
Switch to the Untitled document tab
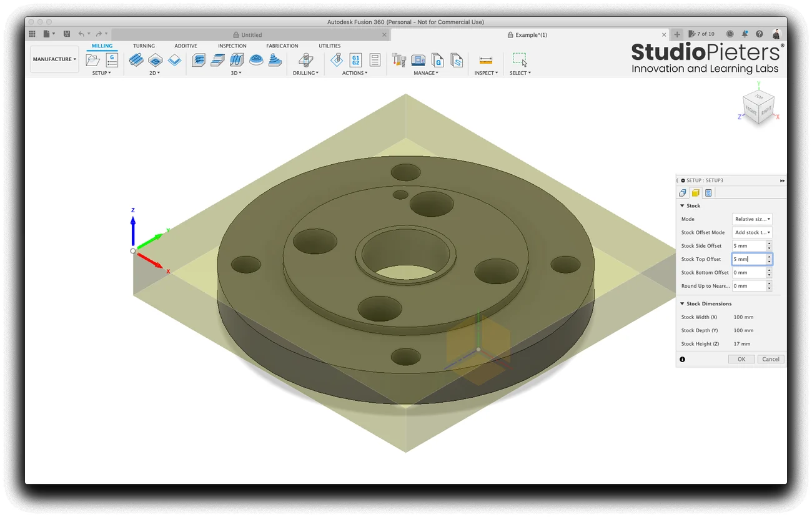(251, 35)
